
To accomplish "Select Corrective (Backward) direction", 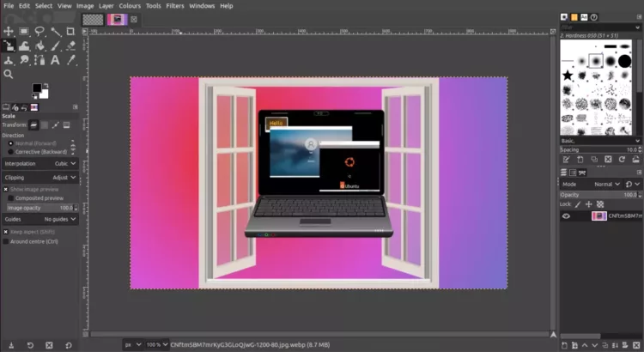I will click(9, 151).
